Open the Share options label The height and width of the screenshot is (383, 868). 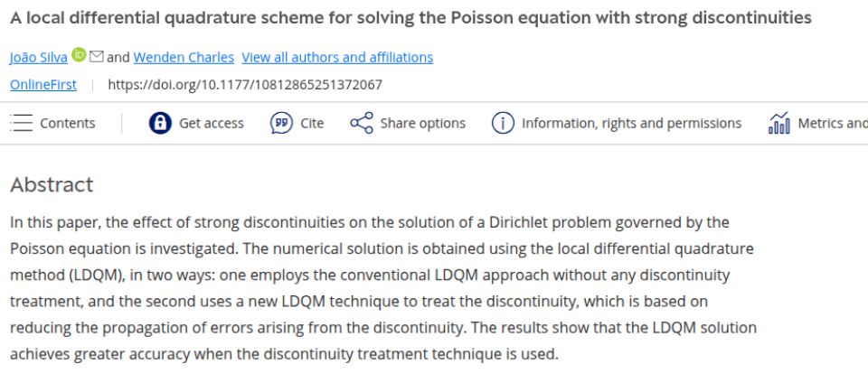pyautogui.click(x=422, y=123)
